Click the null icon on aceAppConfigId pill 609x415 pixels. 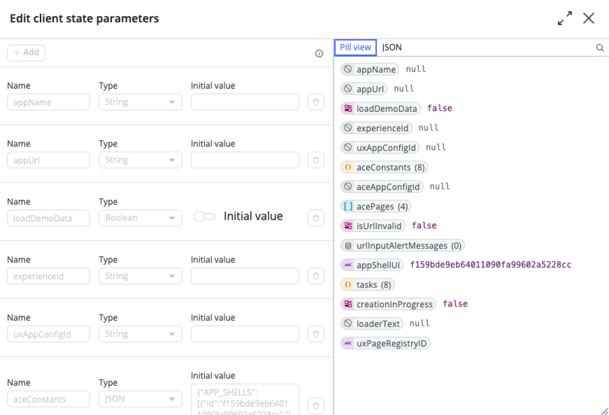[348, 187]
